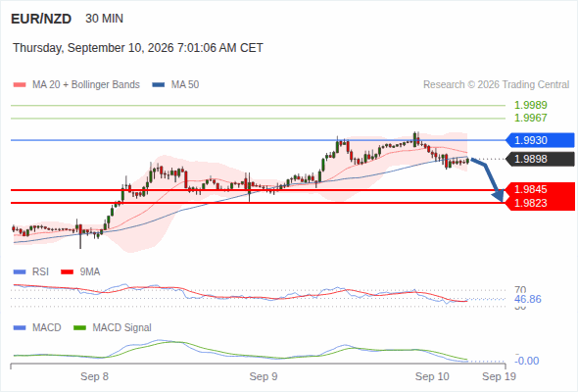This screenshot has width=578, height=392.
Task: Click the Sep 10 date axis label
Action: click(432, 376)
